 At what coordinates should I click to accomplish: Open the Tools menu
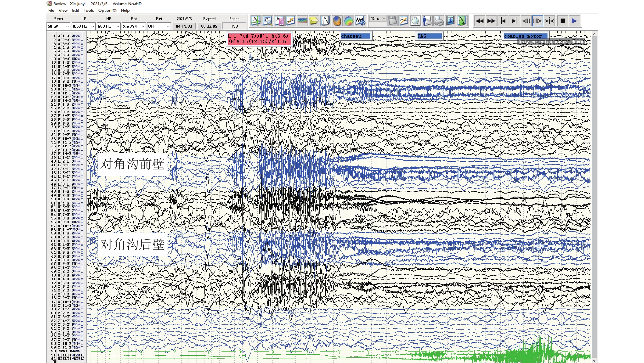coord(89,11)
